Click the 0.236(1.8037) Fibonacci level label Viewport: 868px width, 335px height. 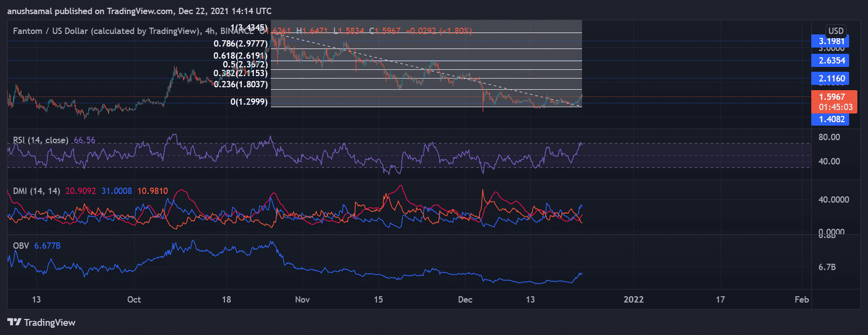point(241,84)
